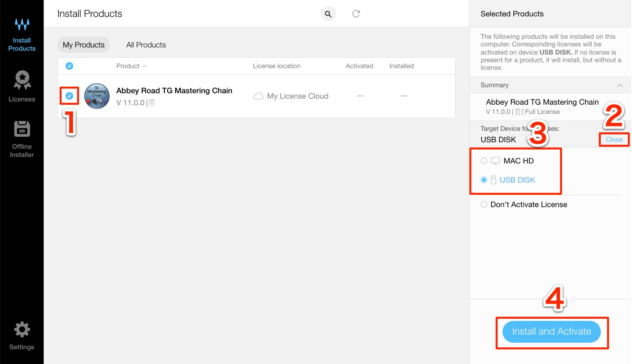Open the Install Products sidebar section
Image resolution: width=632 pixels, height=364 pixels.
22,35
